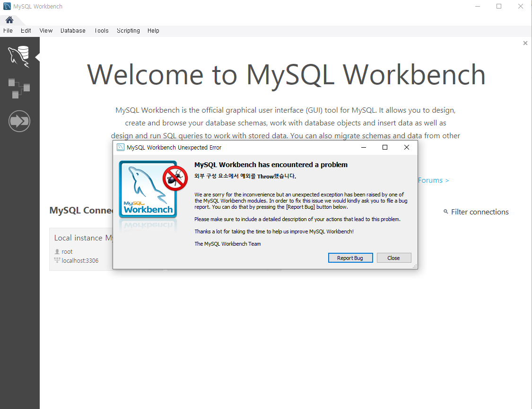Click the Close button in error dialog
Screen dimensions: 532x409
pos(394,258)
